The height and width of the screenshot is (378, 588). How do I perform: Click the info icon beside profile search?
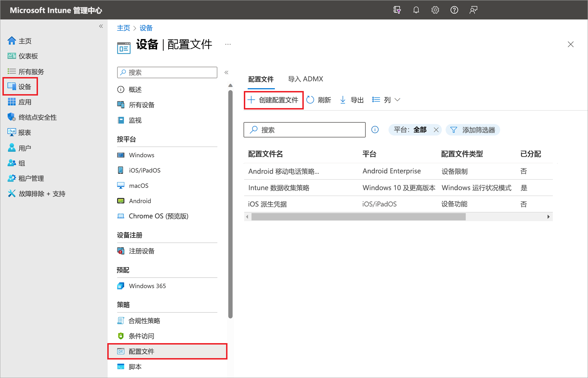375,130
